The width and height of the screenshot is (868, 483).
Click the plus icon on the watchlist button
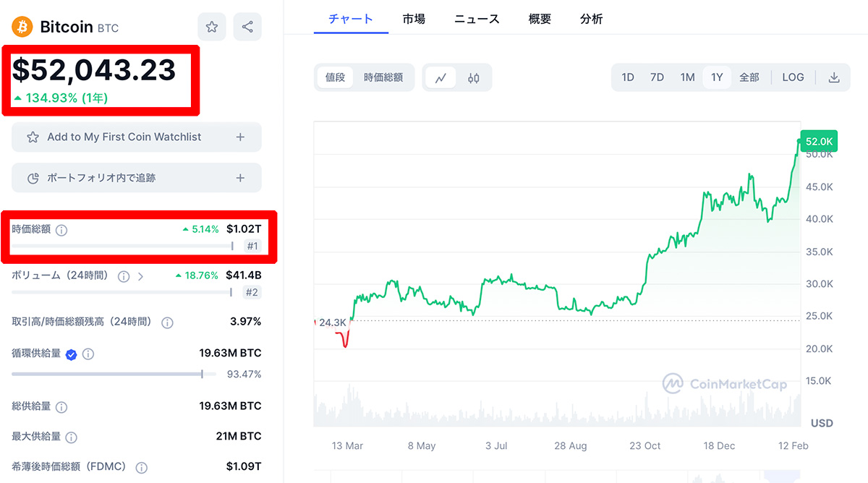(240, 137)
